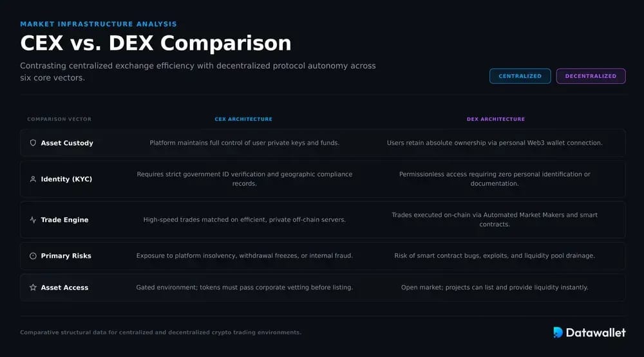Click the Datawallet logo icon

tap(558, 333)
